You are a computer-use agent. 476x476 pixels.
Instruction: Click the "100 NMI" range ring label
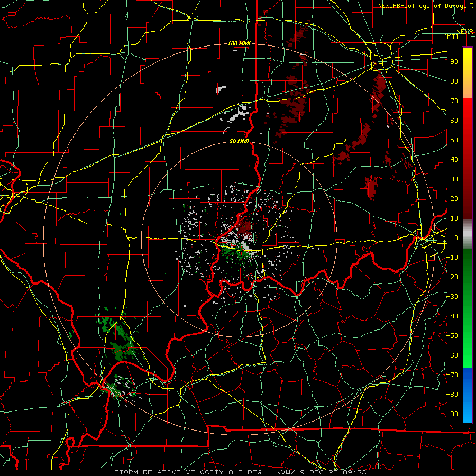239,44
